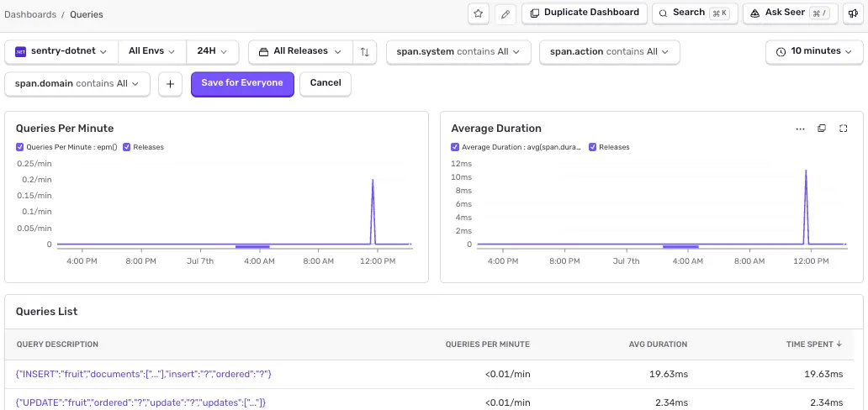868x410 pixels.
Task: Click the plus add filter button
Action: 171,84
